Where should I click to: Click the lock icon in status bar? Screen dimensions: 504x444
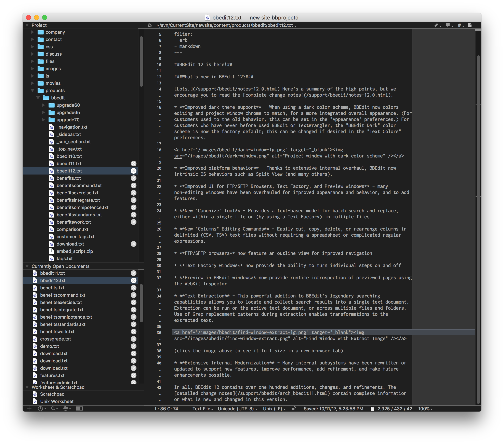293,408
